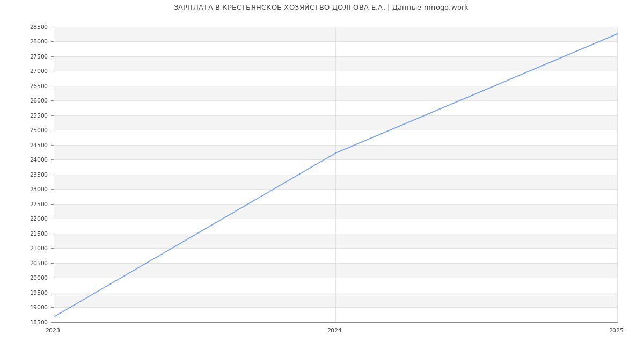Click the 23500 y-axis label
Image resolution: width=644 pixels, height=349 pixels.
tap(39, 174)
